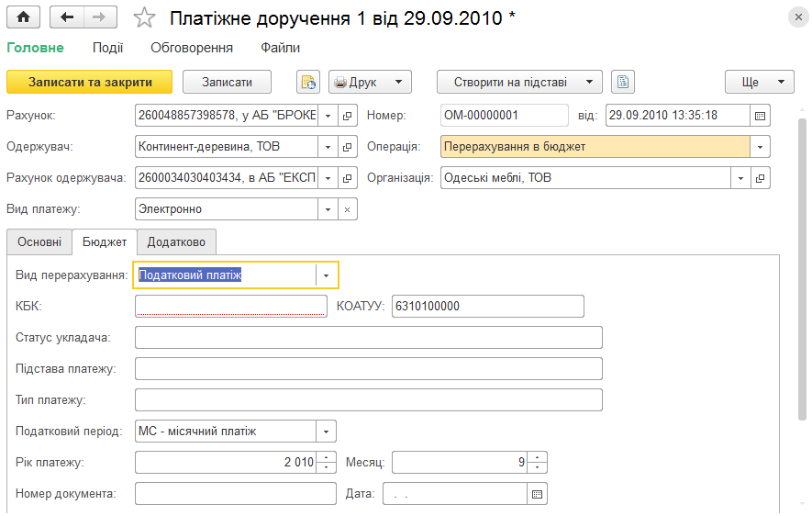Add document to favorites with star icon
Image resolution: width=812 pixels, height=516 pixels.
point(144,18)
